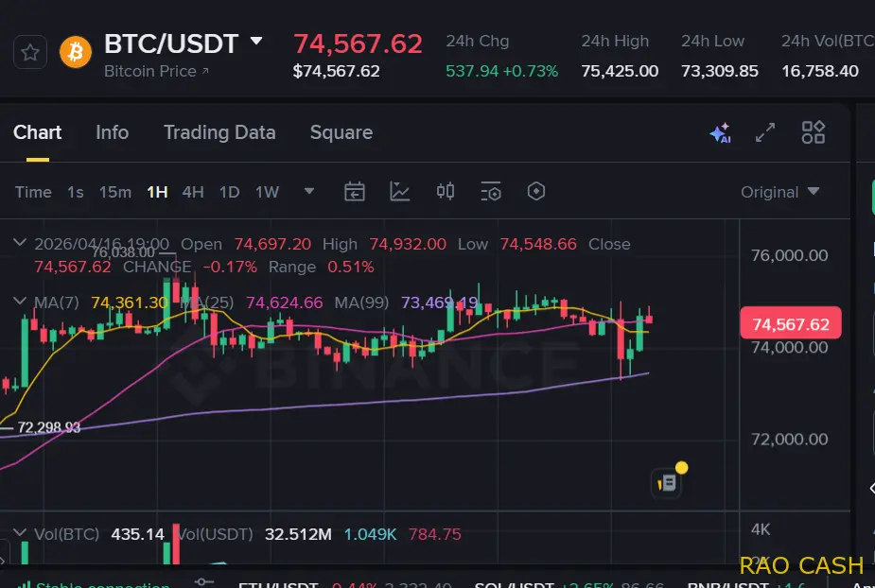
Task: Open the Original chart mode dropdown
Action: pos(780,191)
